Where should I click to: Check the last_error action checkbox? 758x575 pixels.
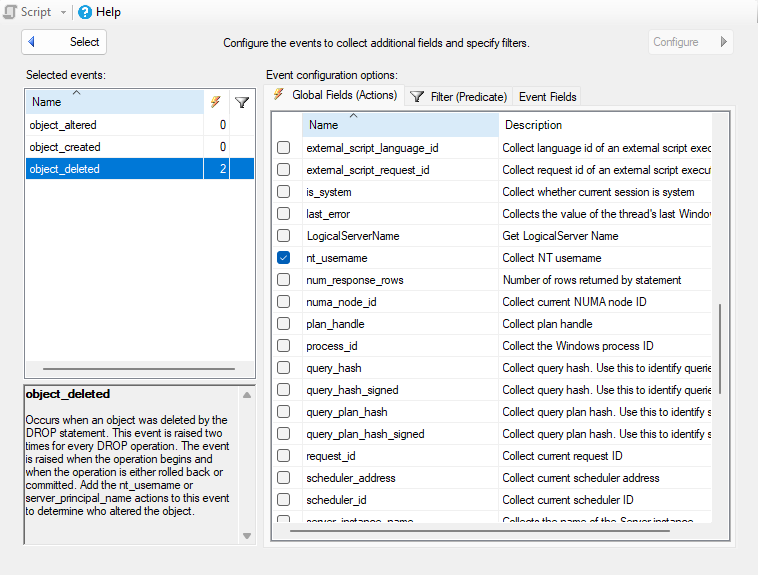[284, 214]
